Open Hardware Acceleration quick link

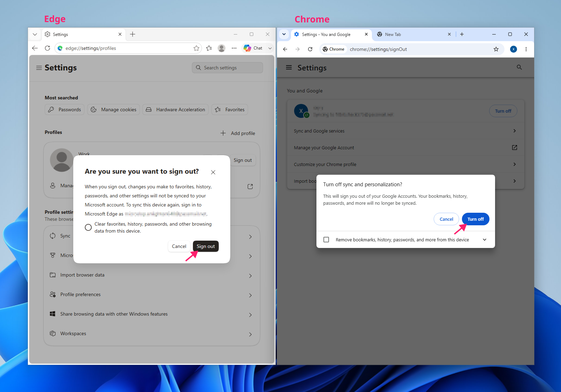pyautogui.click(x=175, y=110)
